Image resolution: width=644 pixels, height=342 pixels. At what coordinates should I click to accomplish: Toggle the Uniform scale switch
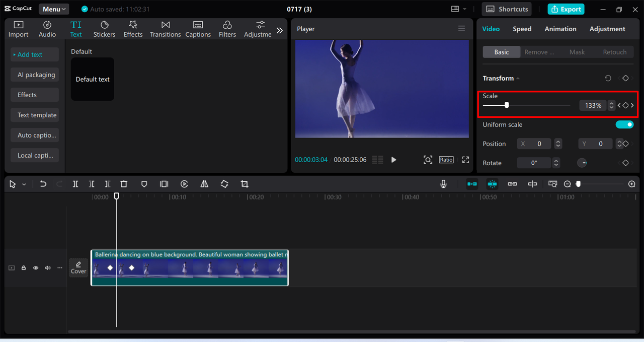(x=624, y=124)
